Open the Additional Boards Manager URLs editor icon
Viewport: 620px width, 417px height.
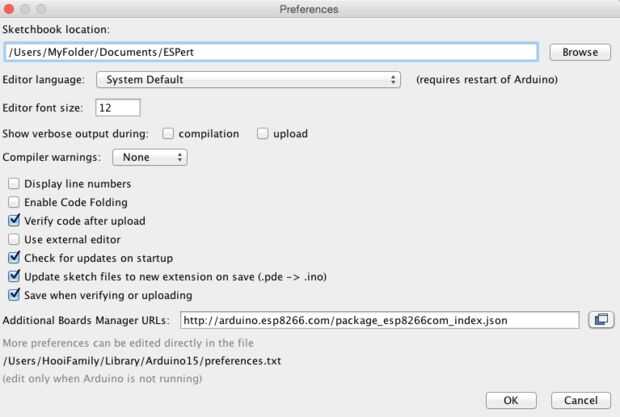(x=601, y=320)
